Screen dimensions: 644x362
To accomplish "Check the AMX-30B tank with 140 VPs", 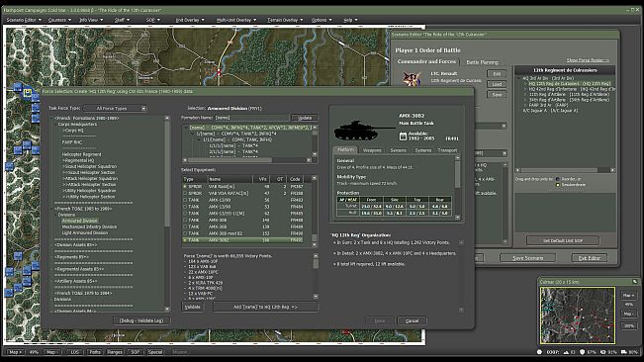I will (x=185, y=220).
